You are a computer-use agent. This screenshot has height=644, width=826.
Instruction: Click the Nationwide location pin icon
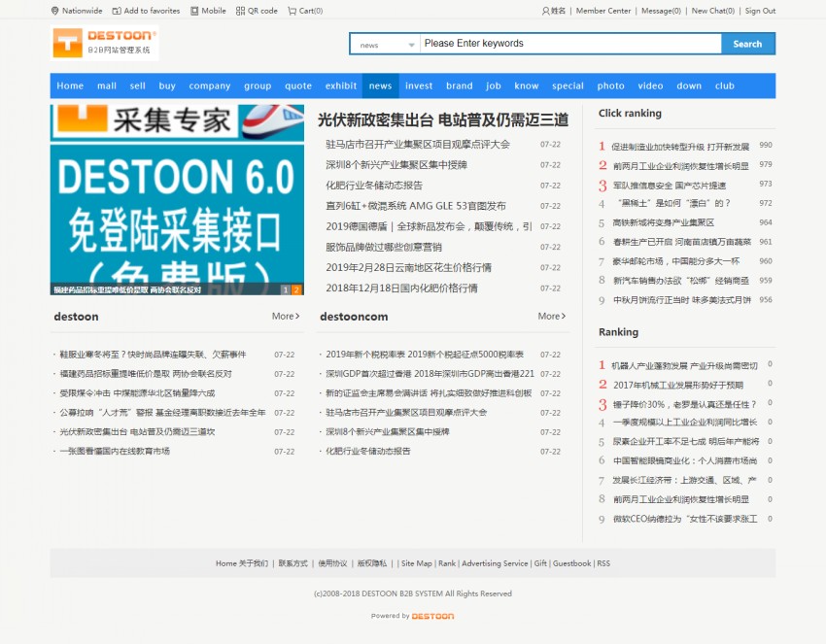tap(54, 11)
